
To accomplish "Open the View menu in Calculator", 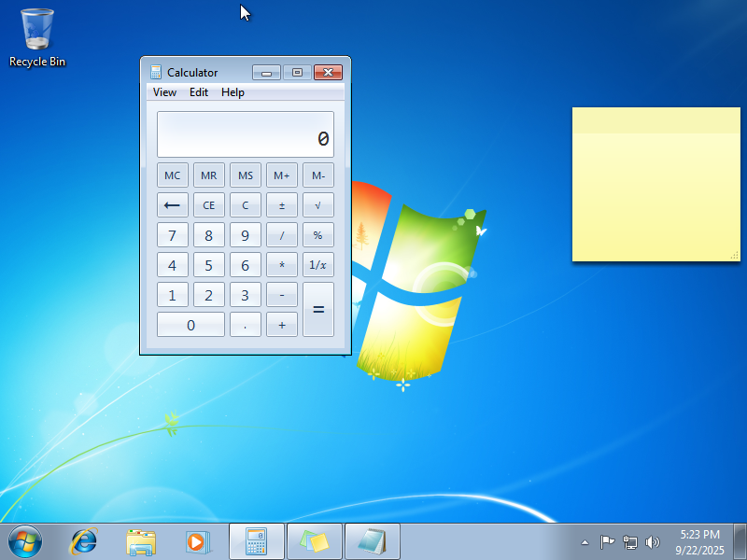I will point(164,92).
